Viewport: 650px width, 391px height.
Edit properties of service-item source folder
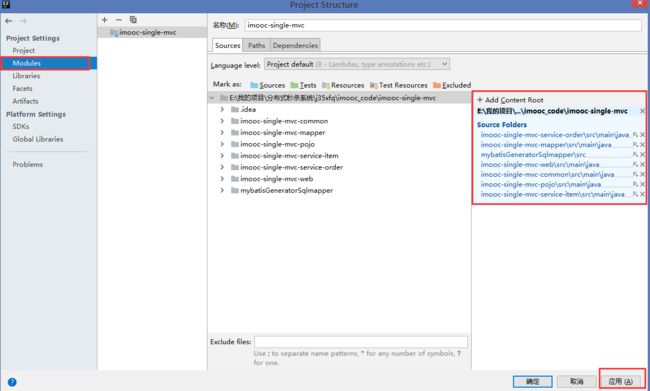(x=635, y=194)
